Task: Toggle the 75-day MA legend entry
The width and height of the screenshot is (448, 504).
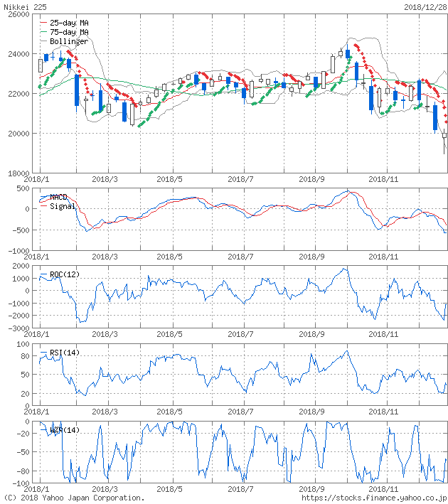Action: (x=69, y=32)
